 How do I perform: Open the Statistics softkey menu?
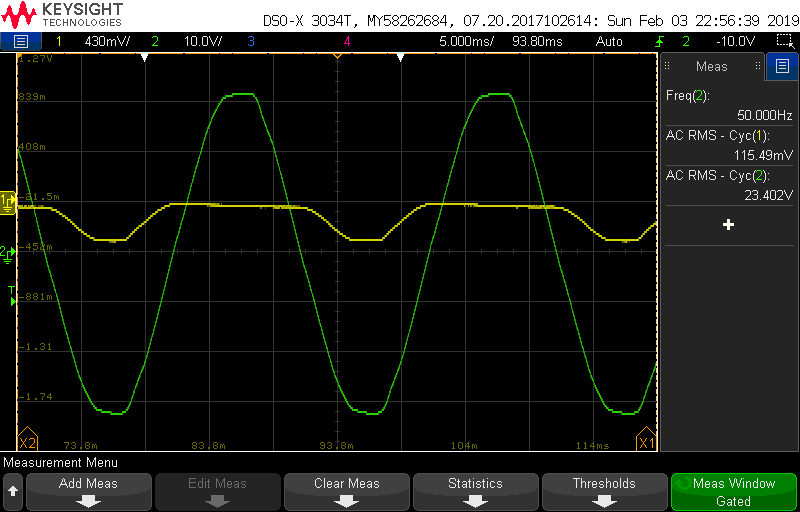tap(475, 491)
